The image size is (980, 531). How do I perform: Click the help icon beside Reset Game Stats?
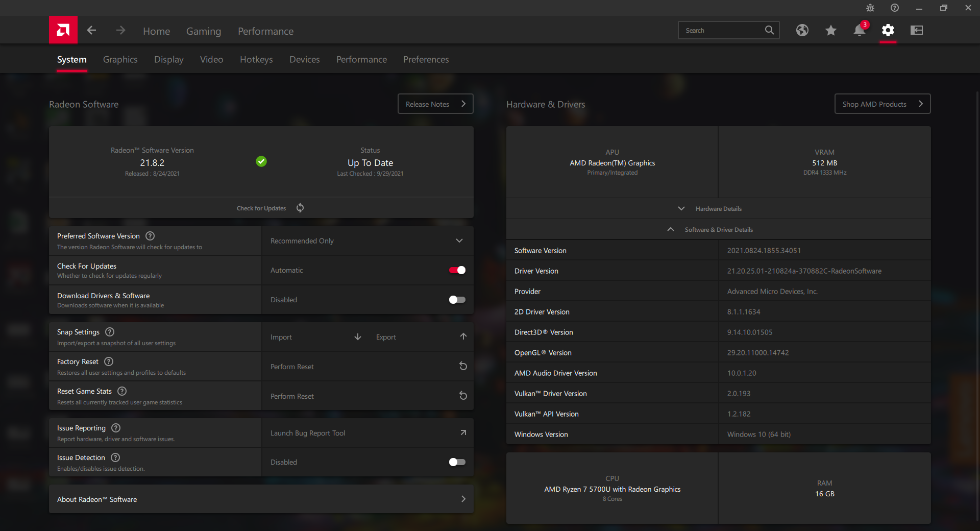(x=122, y=391)
